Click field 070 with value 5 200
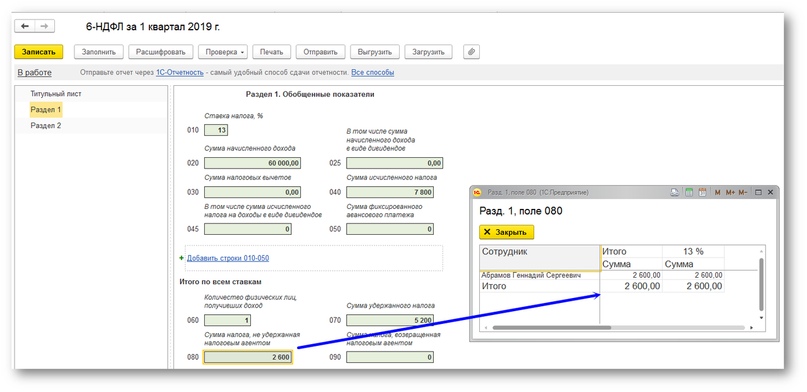The image size is (807, 392). [390, 320]
